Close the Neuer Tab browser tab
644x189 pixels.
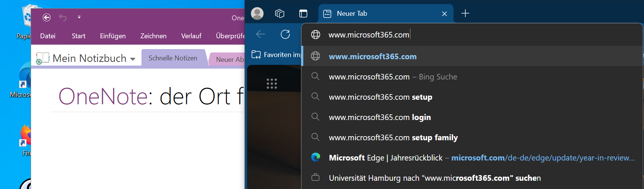(444, 14)
